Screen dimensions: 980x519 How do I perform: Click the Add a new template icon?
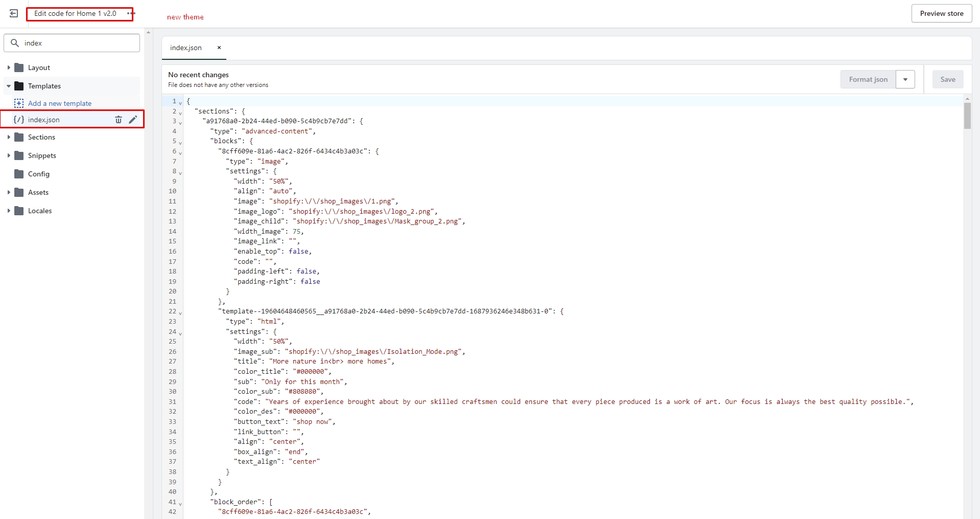coord(19,103)
